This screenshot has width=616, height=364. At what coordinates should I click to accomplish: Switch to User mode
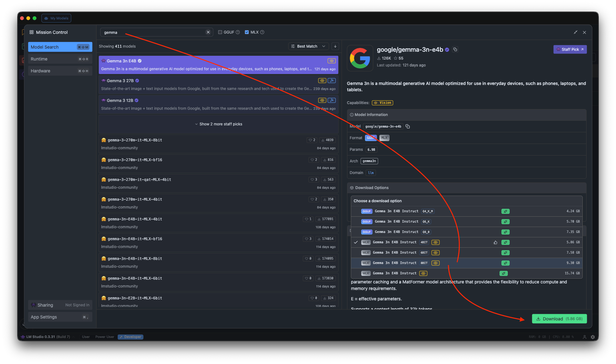pyautogui.click(x=86, y=337)
